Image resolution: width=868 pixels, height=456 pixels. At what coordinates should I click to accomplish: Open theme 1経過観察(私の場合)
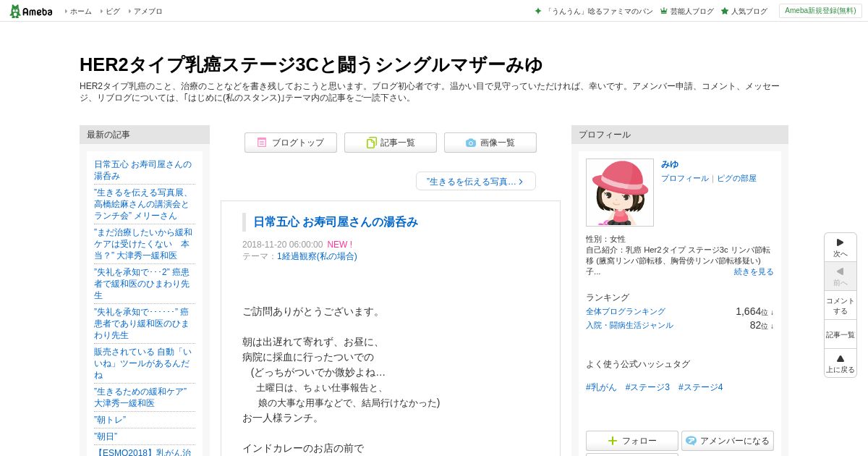click(x=317, y=256)
